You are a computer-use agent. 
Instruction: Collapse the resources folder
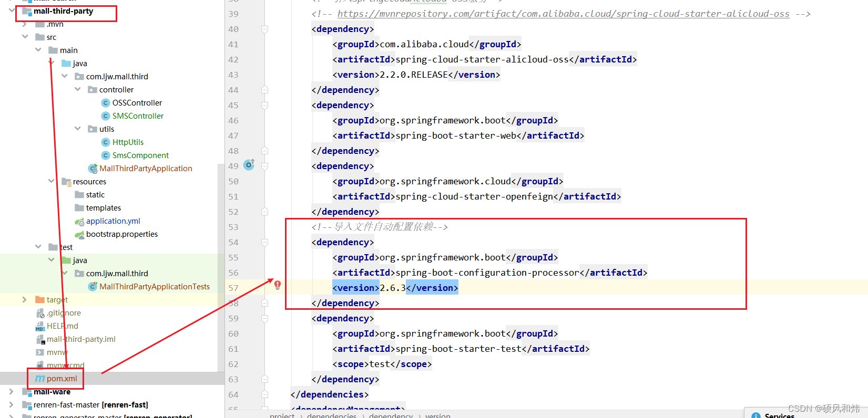click(51, 181)
